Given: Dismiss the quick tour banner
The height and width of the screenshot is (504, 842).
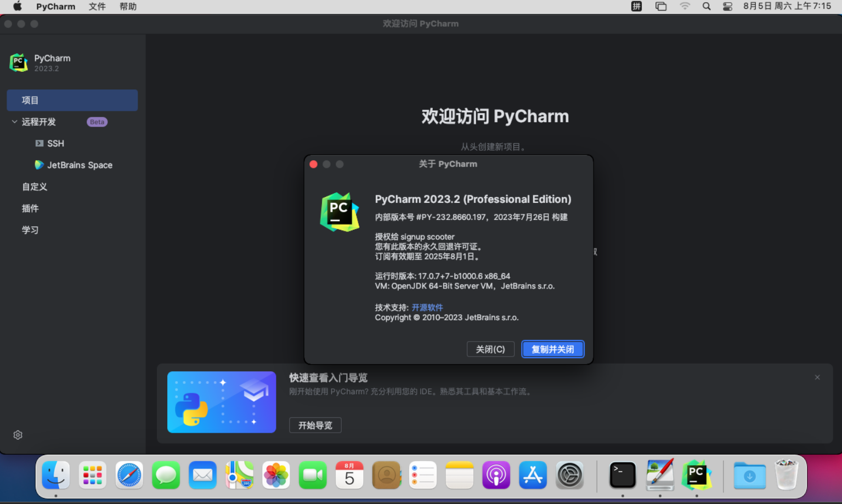Looking at the screenshot, I should pos(817,377).
